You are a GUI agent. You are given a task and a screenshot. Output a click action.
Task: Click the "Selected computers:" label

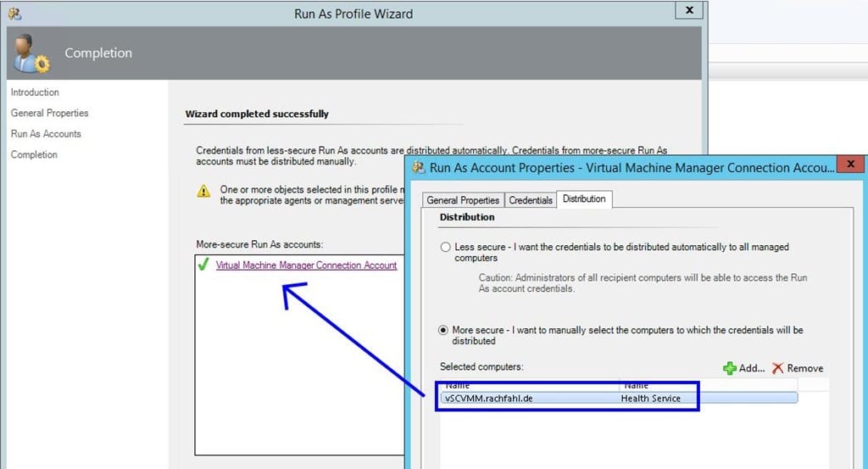click(481, 366)
